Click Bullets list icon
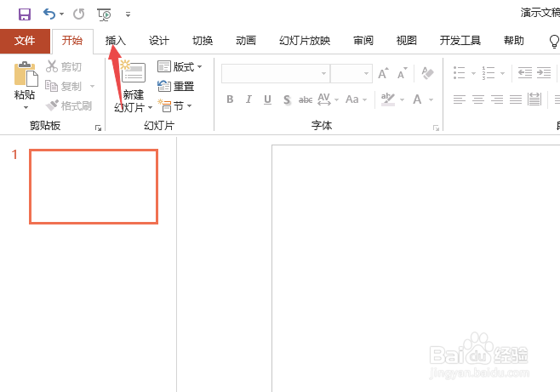Screen dimensions: 560x392 460,73
